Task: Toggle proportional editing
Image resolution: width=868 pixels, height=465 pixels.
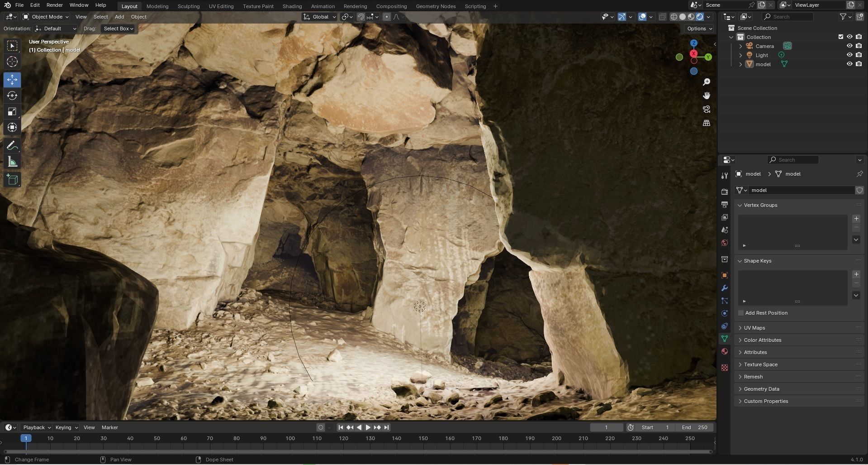Action: pos(387,17)
